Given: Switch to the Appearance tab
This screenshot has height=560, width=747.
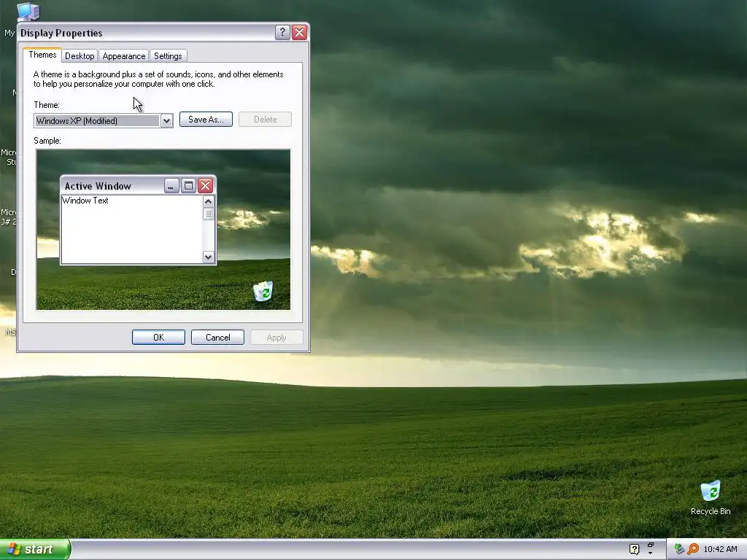Looking at the screenshot, I should click(x=124, y=55).
